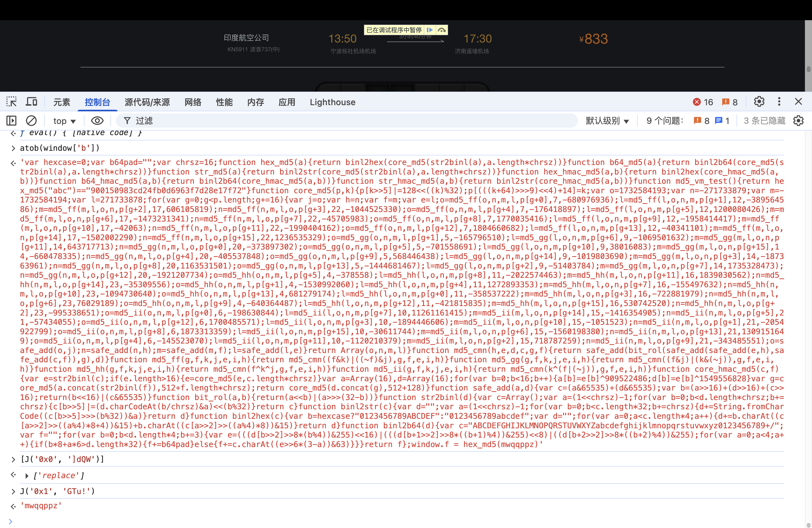Switch to the 源代码/来源 tab

click(147, 102)
